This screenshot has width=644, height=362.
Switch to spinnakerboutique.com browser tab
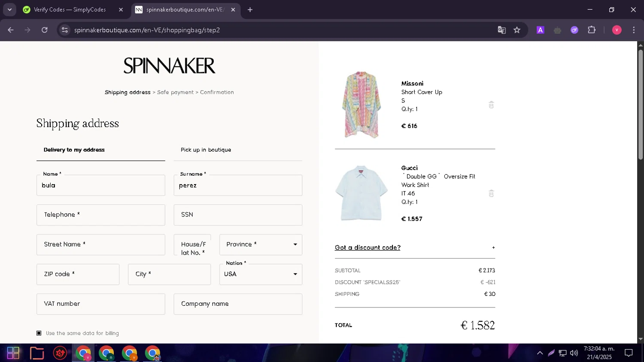(185, 10)
